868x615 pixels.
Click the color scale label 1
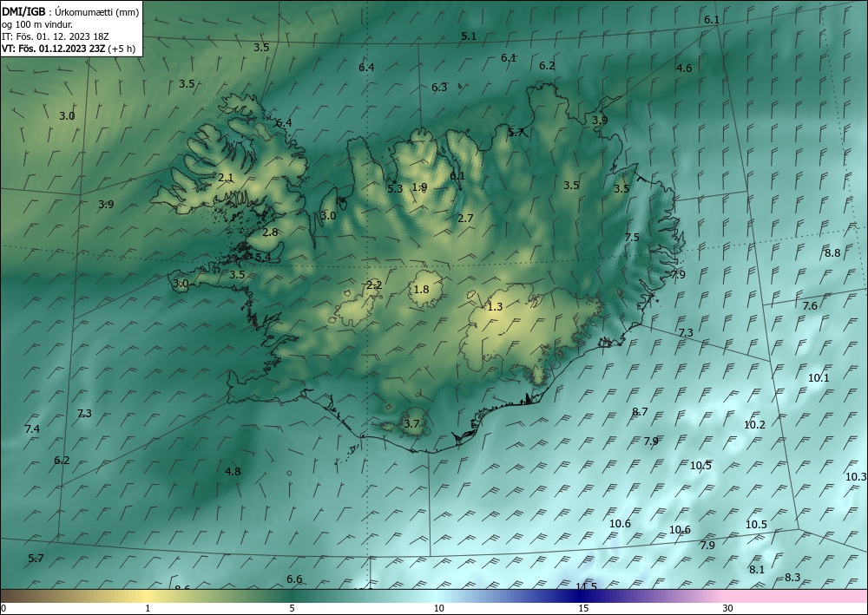pos(148,609)
